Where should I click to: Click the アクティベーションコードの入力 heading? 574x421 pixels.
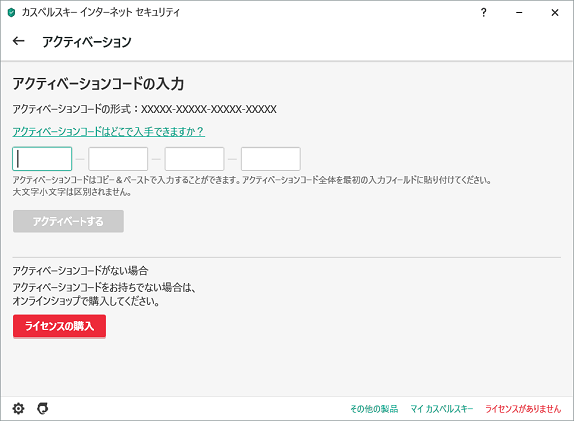pyautogui.click(x=98, y=84)
